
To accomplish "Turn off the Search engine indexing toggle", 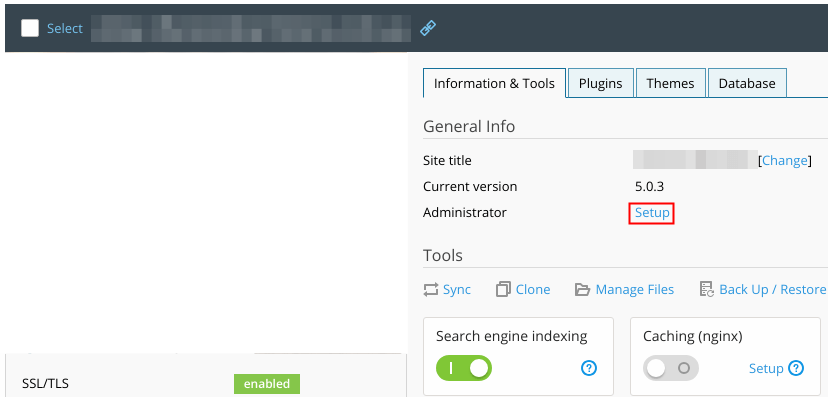I will pos(464,368).
